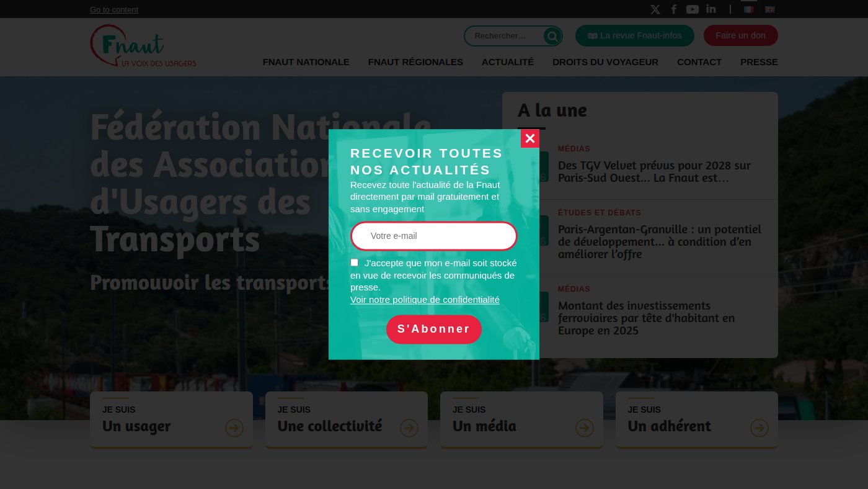868x489 pixels.
Task: Close the newsletter popup with the X
Action: [530, 138]
